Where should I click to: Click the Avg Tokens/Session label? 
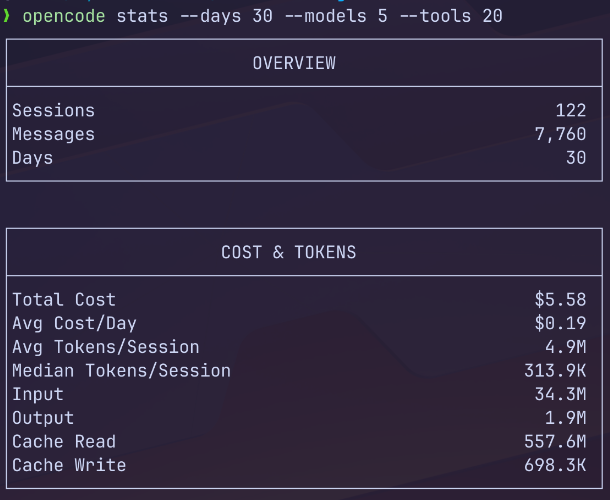click(x=106, y=347)
